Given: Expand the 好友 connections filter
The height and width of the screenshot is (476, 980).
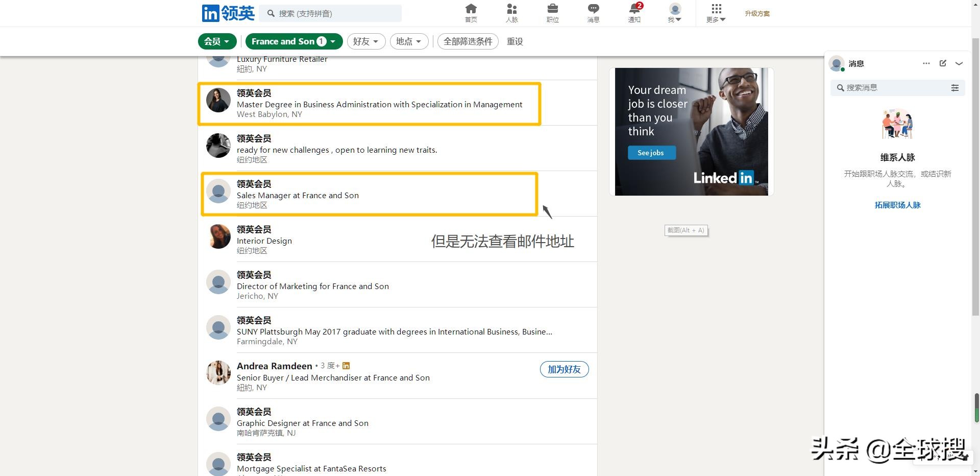Looking at the screenshot, I should coord(365,41).
